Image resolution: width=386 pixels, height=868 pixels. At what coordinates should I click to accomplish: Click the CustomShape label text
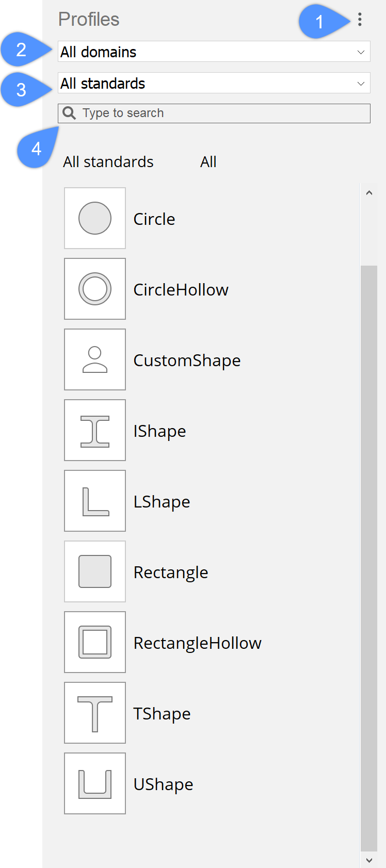click(187, 361)
